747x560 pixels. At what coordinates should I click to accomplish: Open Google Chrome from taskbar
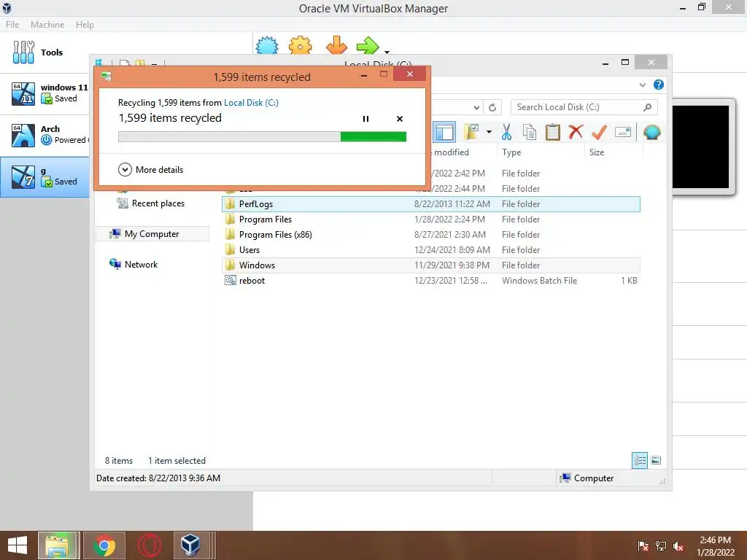(x=104, y=545)
